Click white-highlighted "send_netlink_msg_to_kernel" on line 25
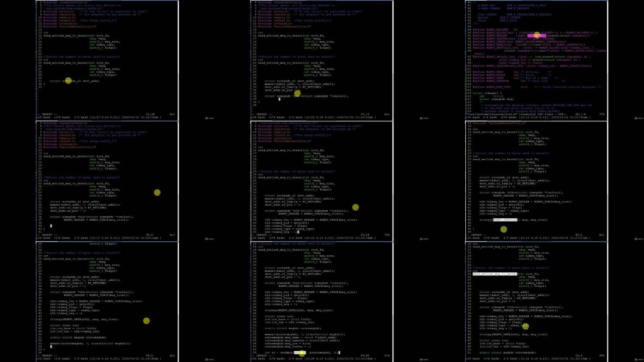Image resolution: width=644 pixels, height=362 pixels. click(x=495, y=274)
